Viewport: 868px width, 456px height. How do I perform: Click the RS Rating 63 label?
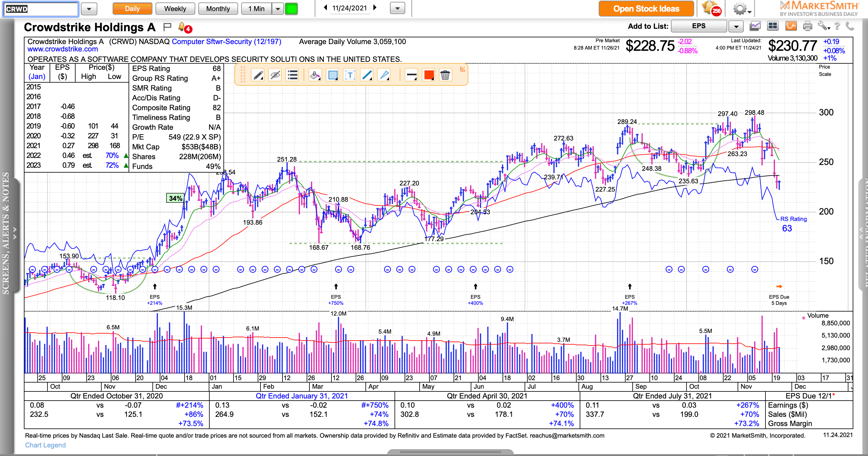[793, 223]
